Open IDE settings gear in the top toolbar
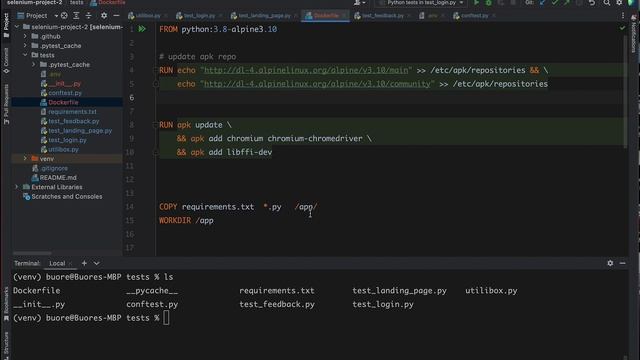Image resolution: width=640 pixels, height=360 pixels. (619, 3)
